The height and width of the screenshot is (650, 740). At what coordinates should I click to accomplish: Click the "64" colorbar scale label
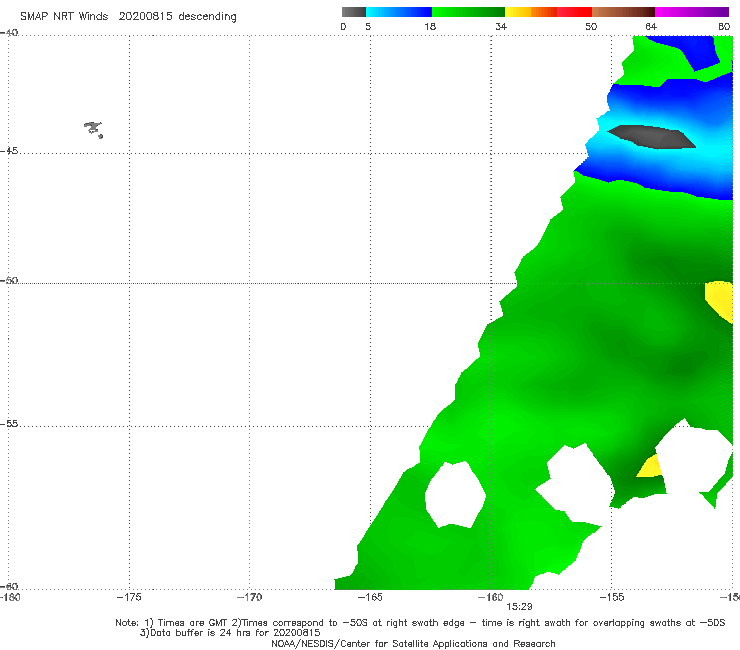pyautogui.click(x=651, y=26)
